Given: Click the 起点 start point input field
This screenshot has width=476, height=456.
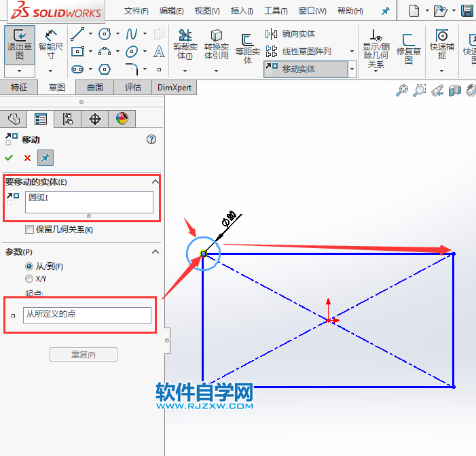Looking at the screenshot, I should 87,315.
